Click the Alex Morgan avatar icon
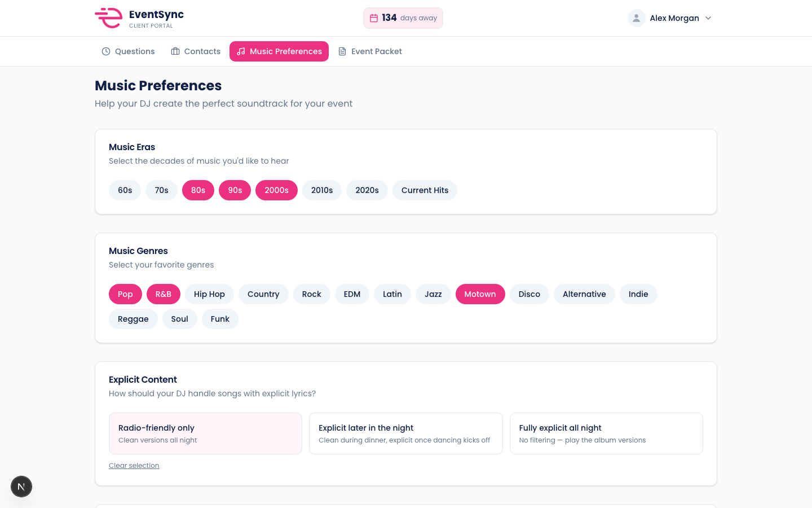The width and height of the screenshot is (812, 508). point(636,18)
